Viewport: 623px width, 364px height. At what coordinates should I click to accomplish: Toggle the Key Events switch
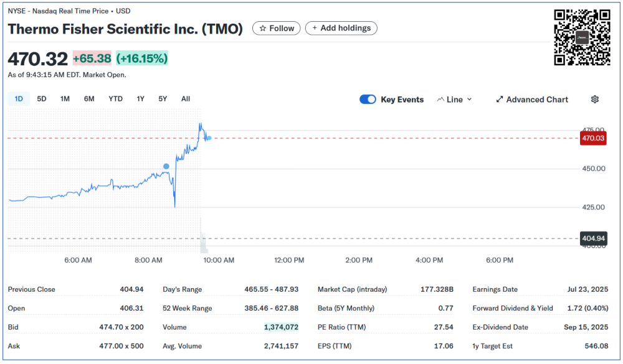368,99
